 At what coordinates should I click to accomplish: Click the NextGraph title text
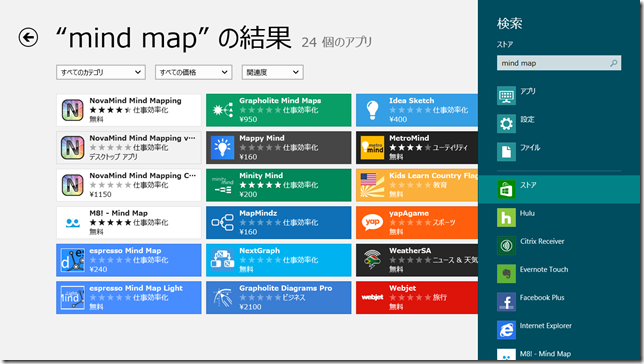click(x=260, y=251)
